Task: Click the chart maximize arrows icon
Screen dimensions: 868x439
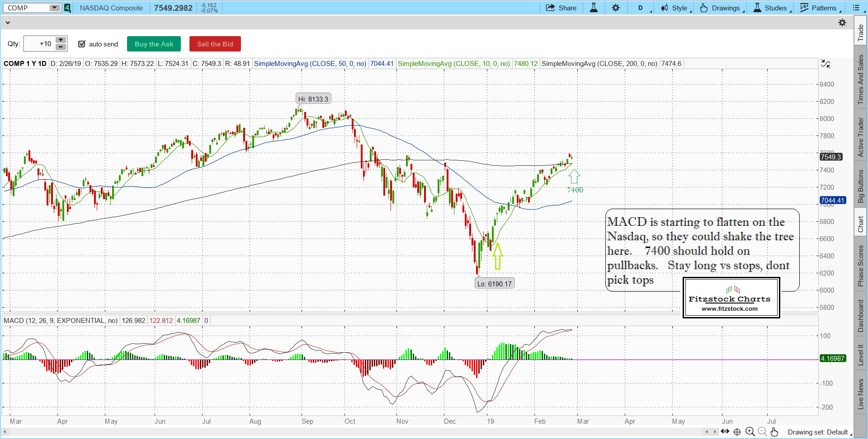Action: coord(826,64)
